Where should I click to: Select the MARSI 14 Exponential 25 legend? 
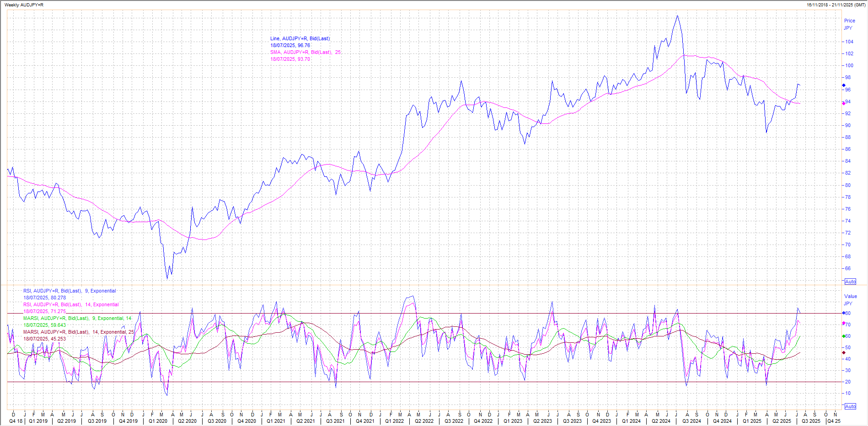[79, 332]
